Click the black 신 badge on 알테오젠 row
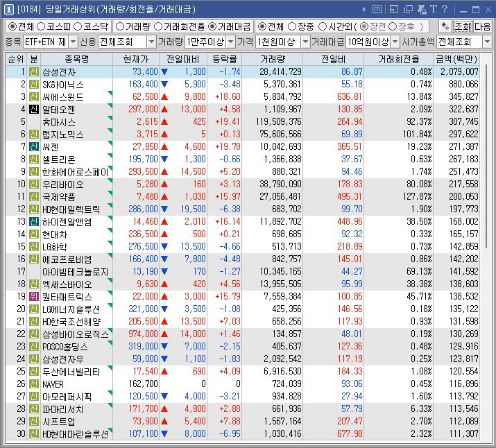 [34, 109]
